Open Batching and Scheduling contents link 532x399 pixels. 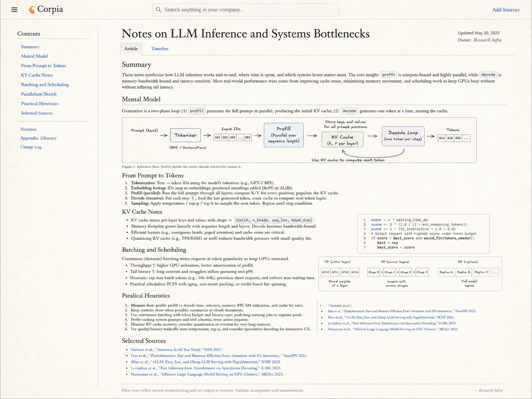[45, 85]
